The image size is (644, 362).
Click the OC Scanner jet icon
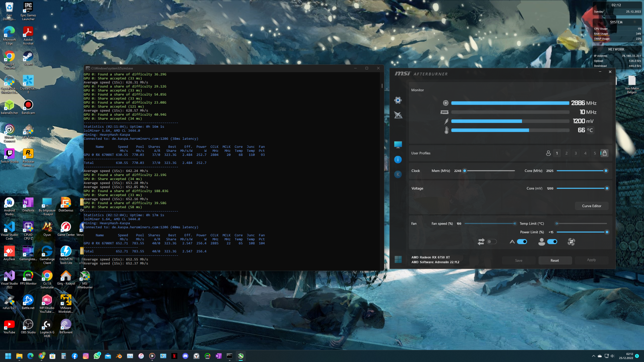pos(398,115)
